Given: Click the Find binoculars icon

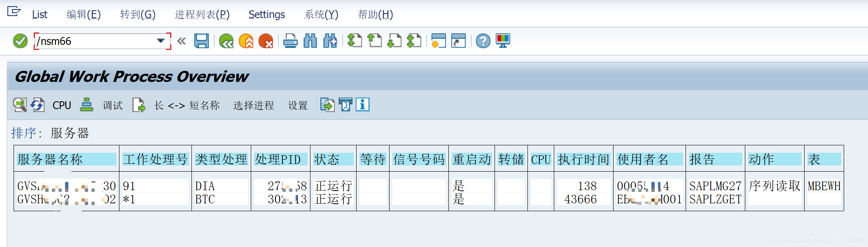Looking at the screenshot, I should click(310, 41).
